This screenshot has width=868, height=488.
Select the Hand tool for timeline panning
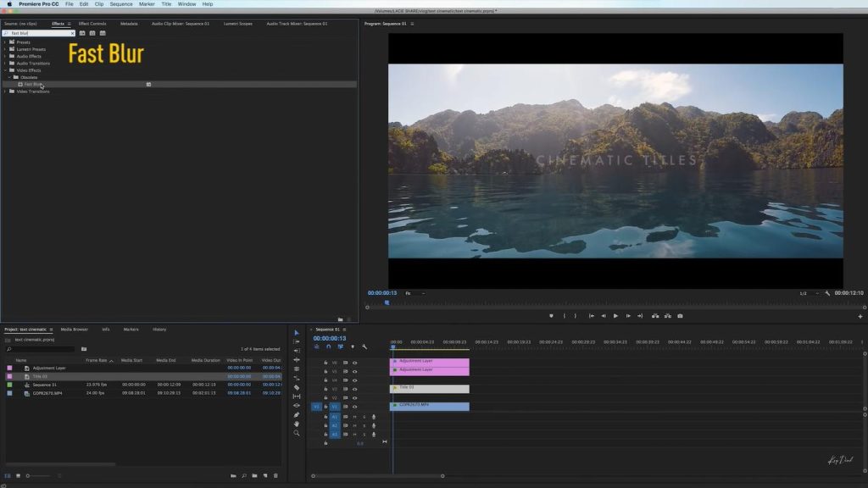pyautogui.click(x=297, y=424)
